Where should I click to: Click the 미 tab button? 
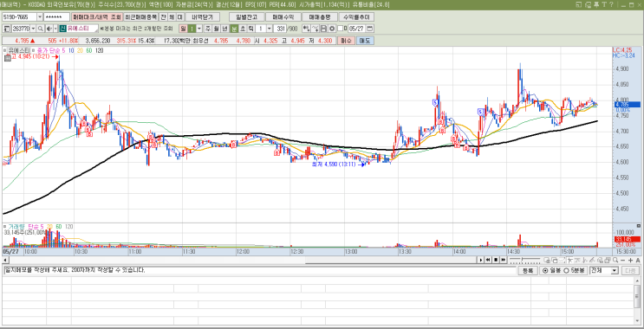point(180,16)
